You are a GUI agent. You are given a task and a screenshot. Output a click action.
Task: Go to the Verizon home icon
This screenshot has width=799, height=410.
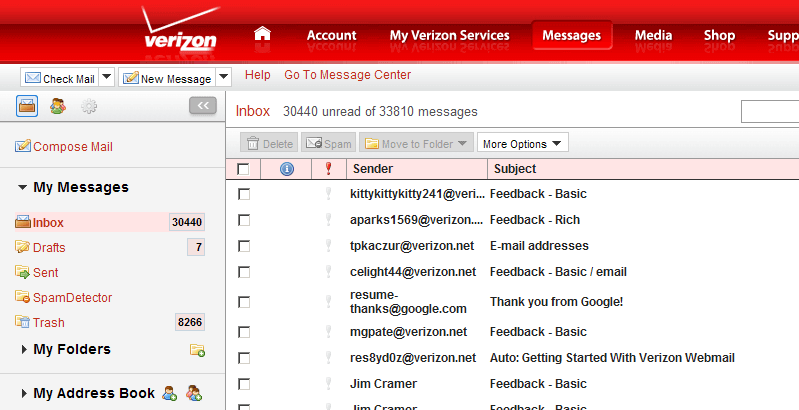click(262, 34)
